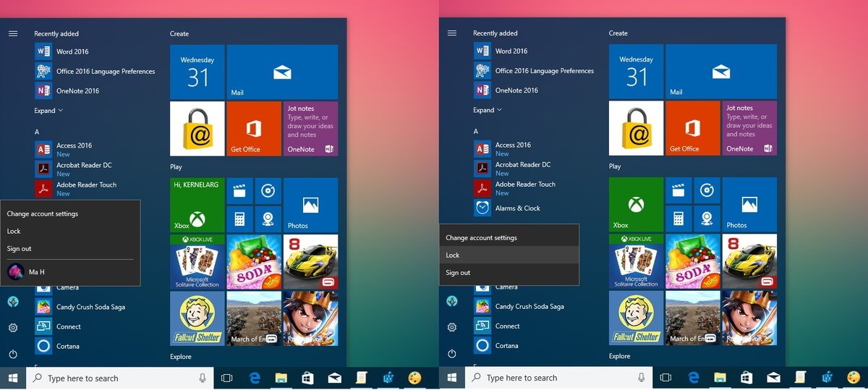
Task: Open March of Empires tile, right screenshot
Action: (x=692, y=318)
